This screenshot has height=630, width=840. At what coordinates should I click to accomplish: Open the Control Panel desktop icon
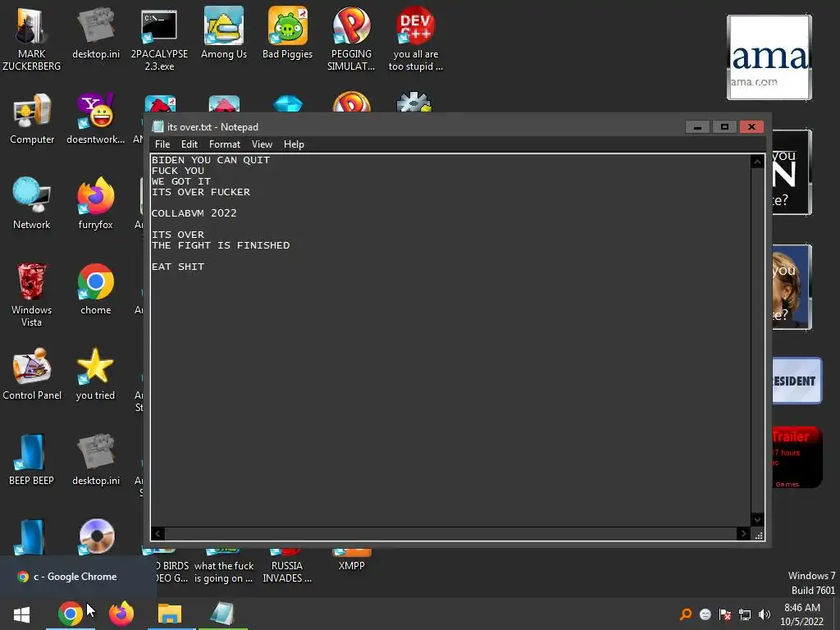tap(32, 374)
